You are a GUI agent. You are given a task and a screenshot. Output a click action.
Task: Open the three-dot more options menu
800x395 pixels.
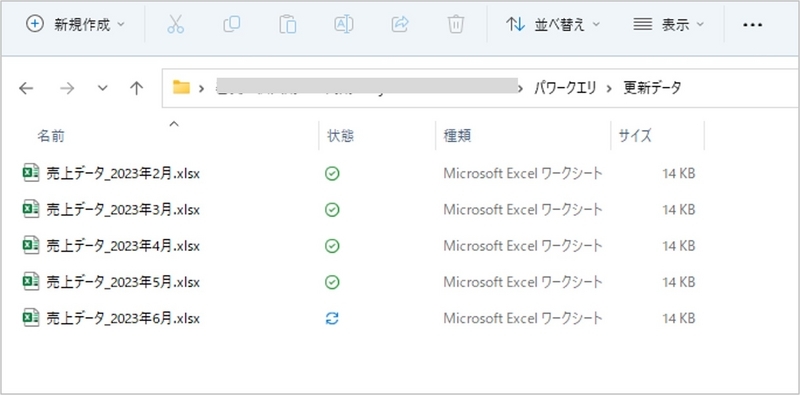[x=753, y=24]
